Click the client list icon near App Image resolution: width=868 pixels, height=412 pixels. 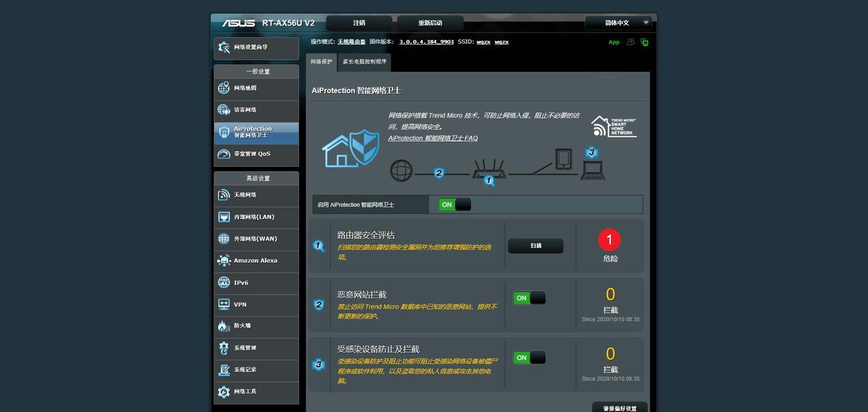tap(630, 42)
